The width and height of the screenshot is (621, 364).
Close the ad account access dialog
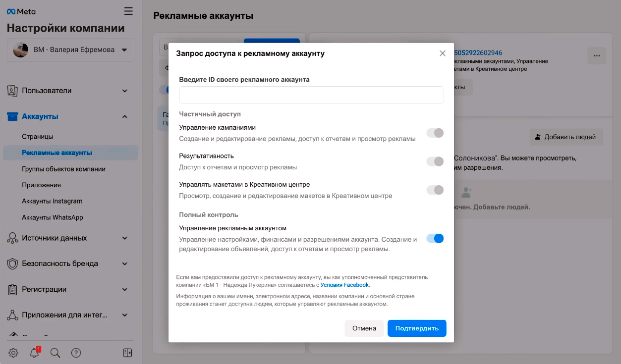[x=443, y=53]
